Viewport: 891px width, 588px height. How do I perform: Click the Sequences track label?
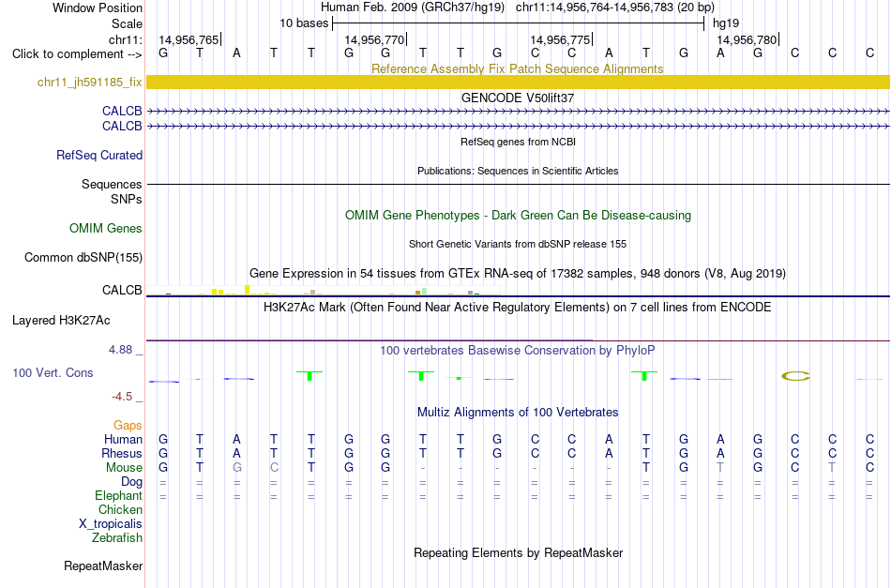click(x=112, y=184)
